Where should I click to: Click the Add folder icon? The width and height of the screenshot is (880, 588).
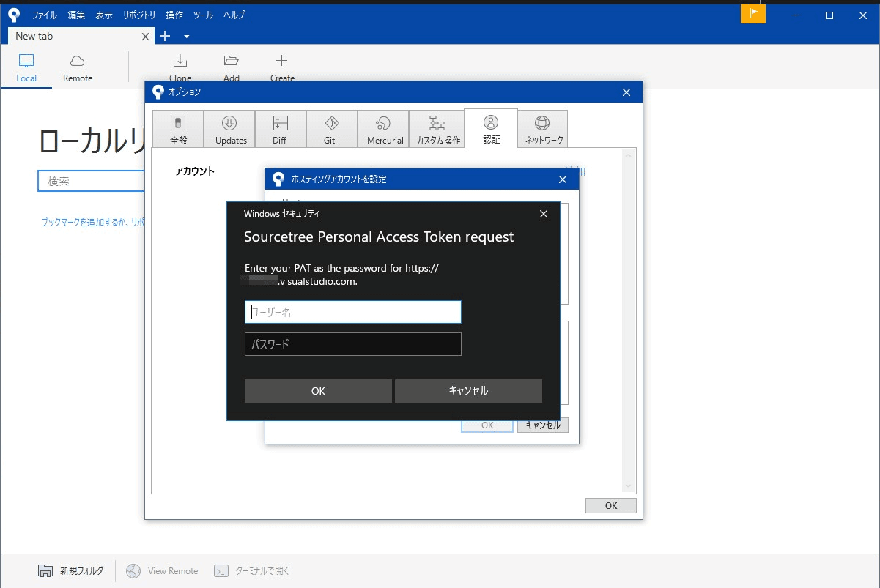(x=232, y=62)
